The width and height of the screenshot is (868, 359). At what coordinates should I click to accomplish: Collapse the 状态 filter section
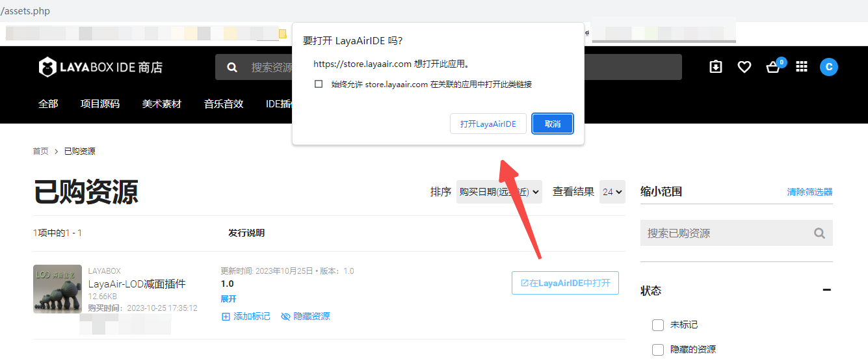point(826,290)
